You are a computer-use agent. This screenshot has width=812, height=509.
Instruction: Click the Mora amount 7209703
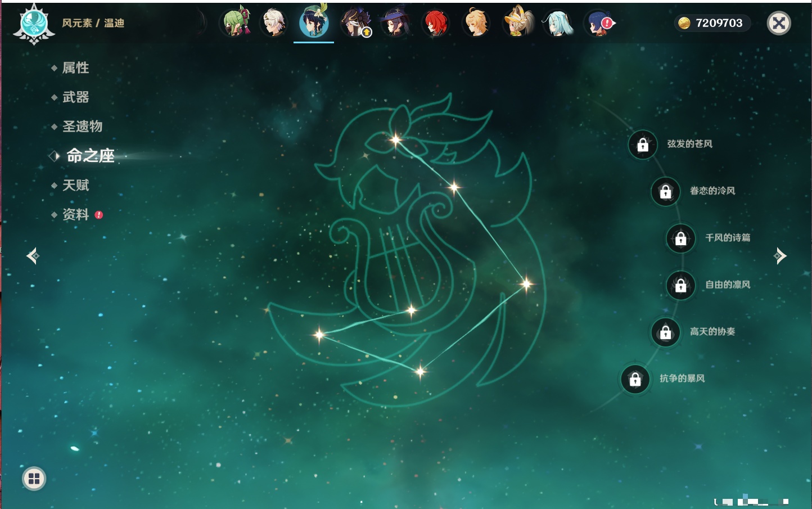point(719,23)
